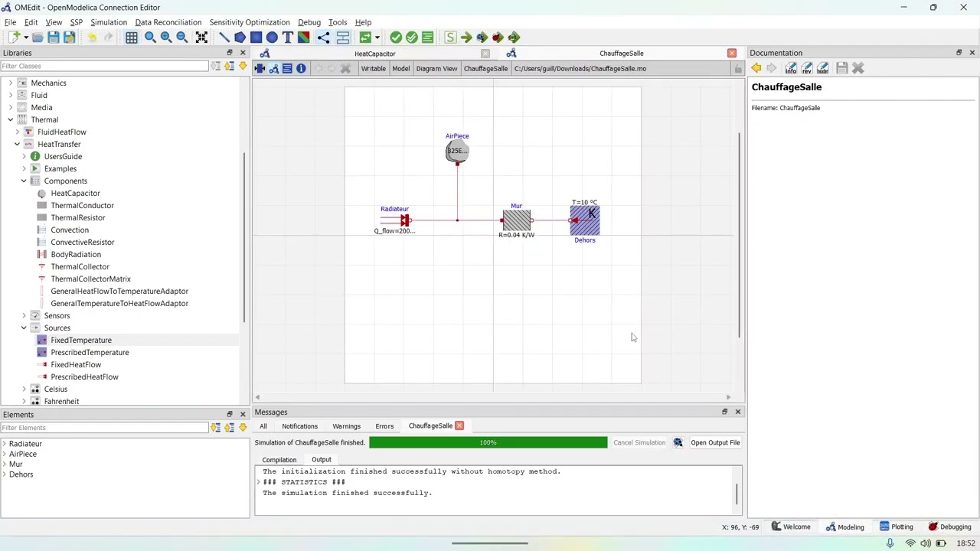
Task: Show Warnings messages tab
Action: click(x=346, y=426)
